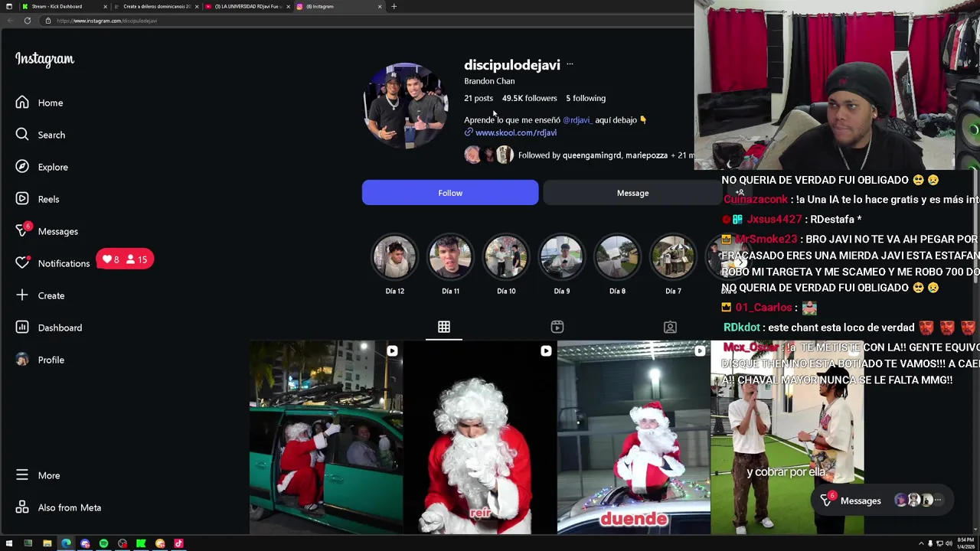This screenshot has width=980, height=551.
Task: Click the browser address bar
Action: pos(367,21)
